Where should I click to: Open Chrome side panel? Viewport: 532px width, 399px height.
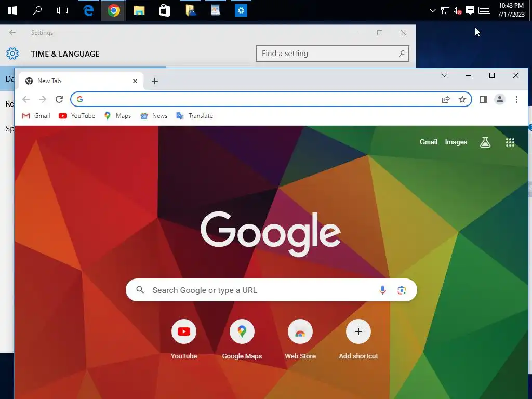coord(483,99)
